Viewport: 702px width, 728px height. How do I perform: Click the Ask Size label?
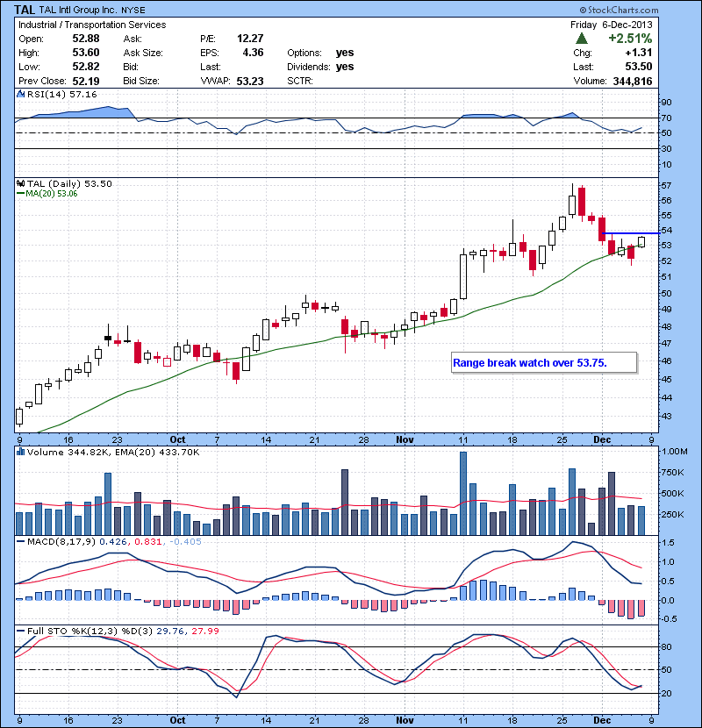pos(143,53)
